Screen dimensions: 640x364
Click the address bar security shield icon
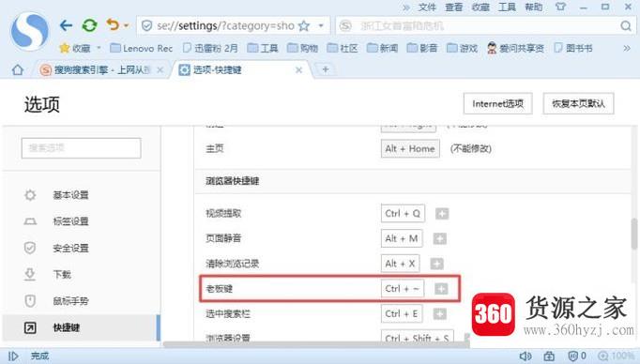point(146,26)
